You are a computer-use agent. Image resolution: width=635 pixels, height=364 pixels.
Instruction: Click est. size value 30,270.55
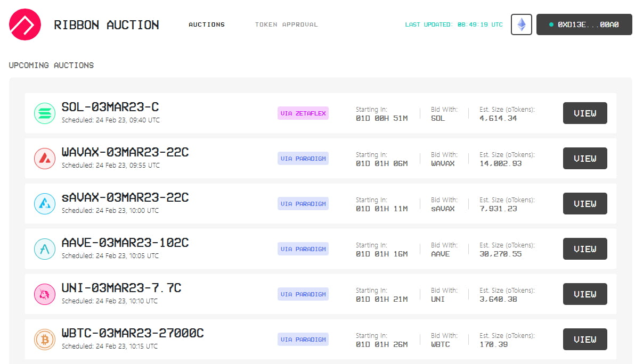501,254
